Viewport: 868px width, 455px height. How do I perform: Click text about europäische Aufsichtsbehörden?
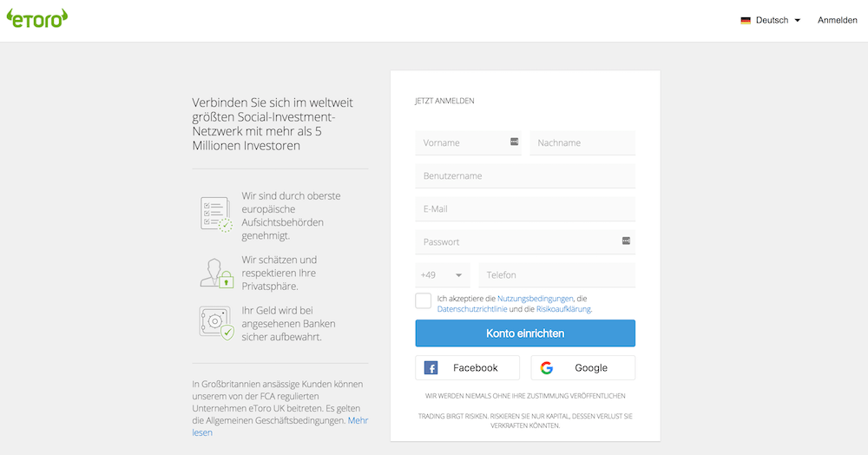(291, 216)
